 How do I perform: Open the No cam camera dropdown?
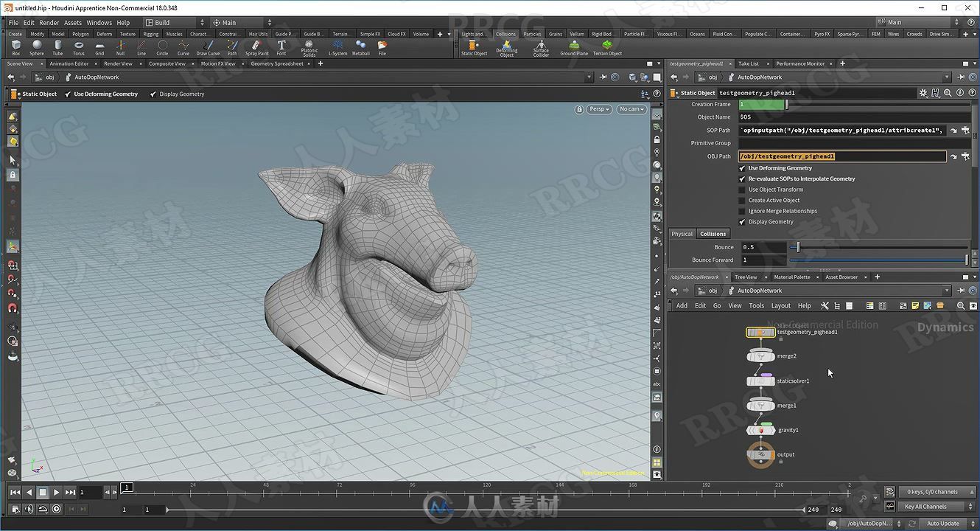631,109
